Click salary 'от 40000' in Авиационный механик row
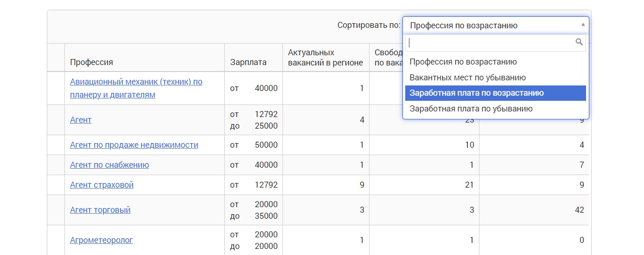The height and width of the screenshot is (255, 644). click(x=254, y=88)
